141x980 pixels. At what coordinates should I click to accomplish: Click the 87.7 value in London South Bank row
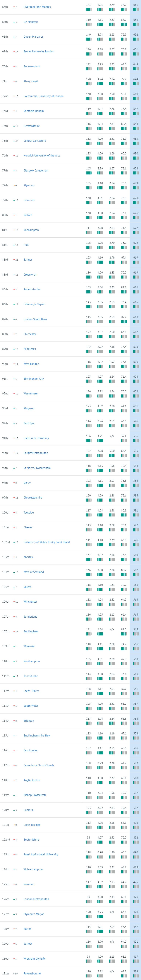[x=124, y=317]
